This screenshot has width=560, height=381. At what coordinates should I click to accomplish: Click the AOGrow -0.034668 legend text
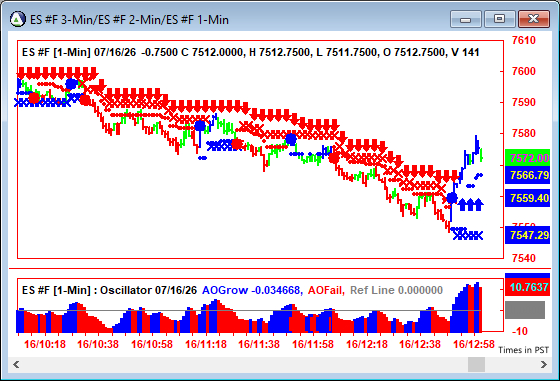[252, 290]
